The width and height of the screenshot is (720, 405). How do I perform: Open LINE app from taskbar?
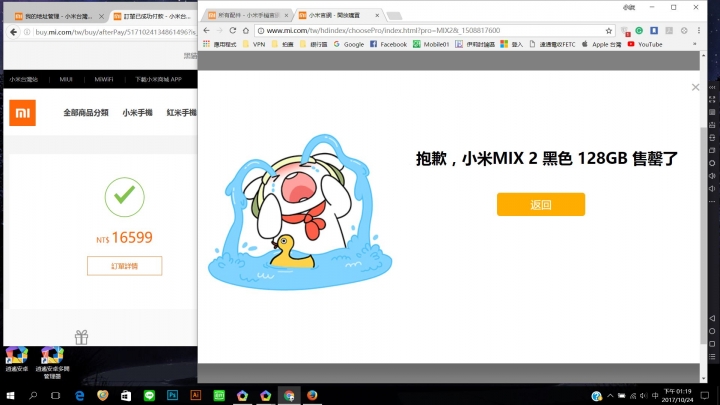point(149,395)
